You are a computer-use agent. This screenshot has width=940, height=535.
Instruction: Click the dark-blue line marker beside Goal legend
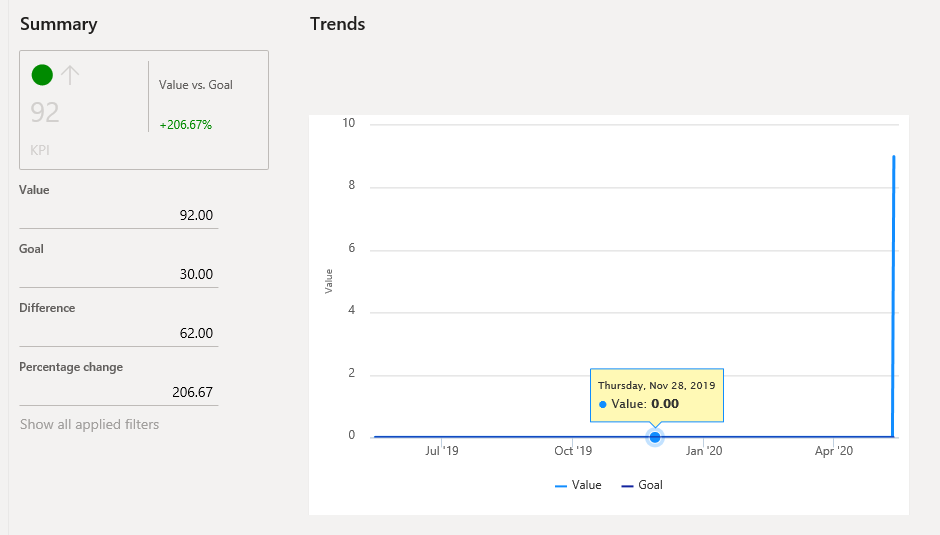[x=627, y=486]
